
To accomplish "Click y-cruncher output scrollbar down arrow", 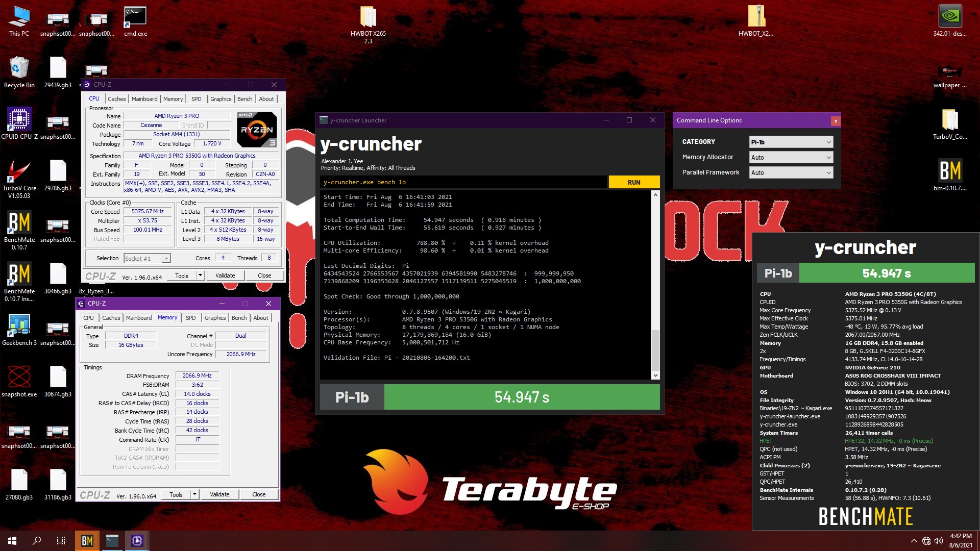I will tap(655, 375).
